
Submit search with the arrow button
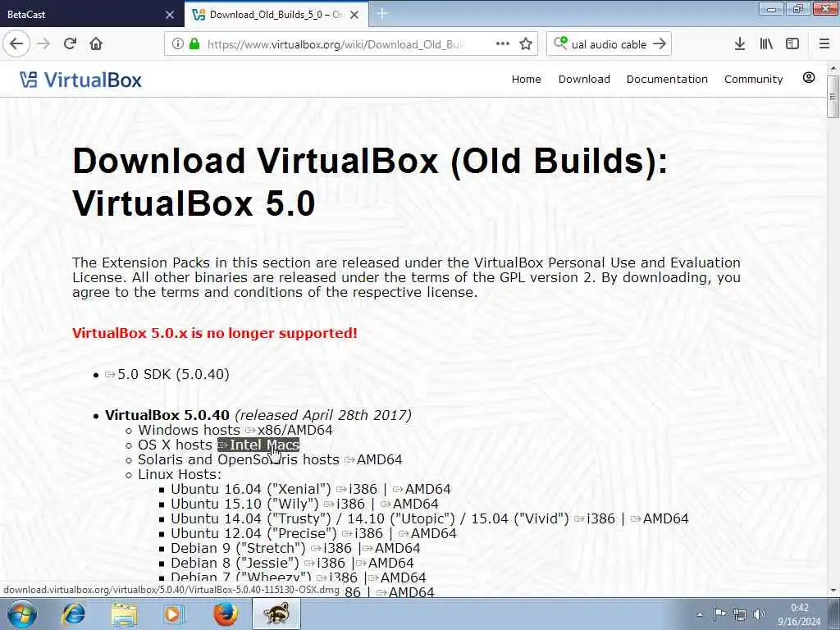pos(660,44)
